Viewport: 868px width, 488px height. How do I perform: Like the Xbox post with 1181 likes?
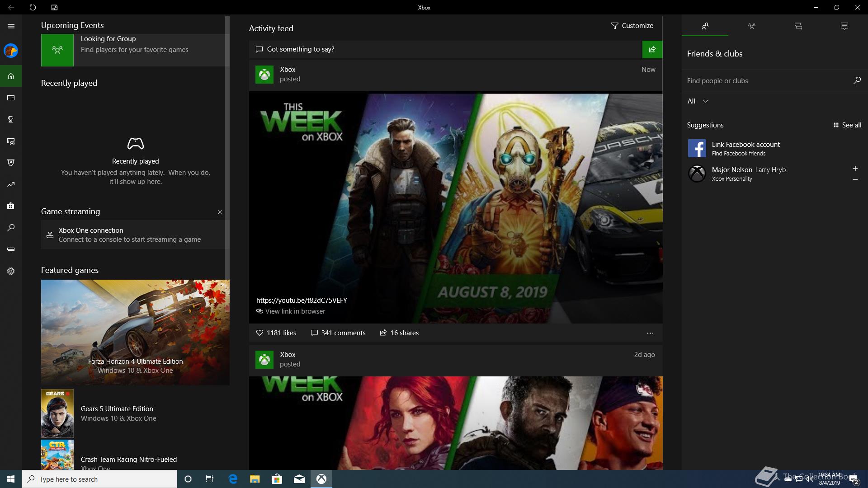(276, 333)
